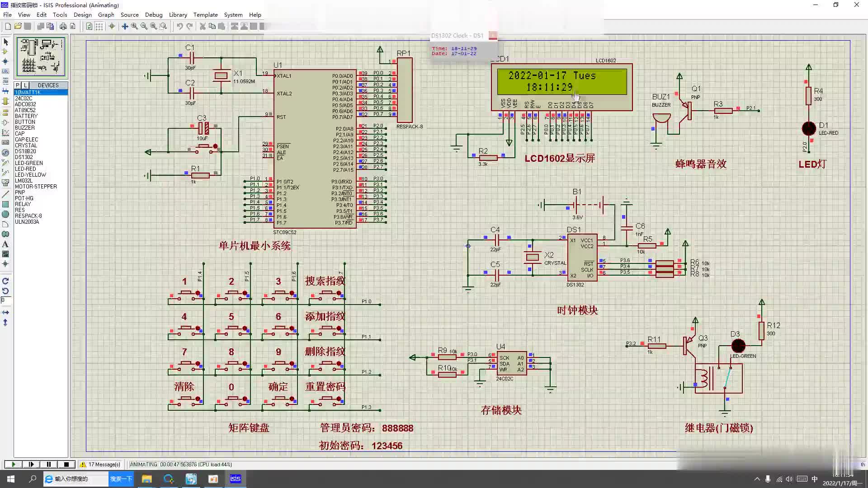868x488 pixels.
Task: Open the Graph menu
Action: [106, 14]
